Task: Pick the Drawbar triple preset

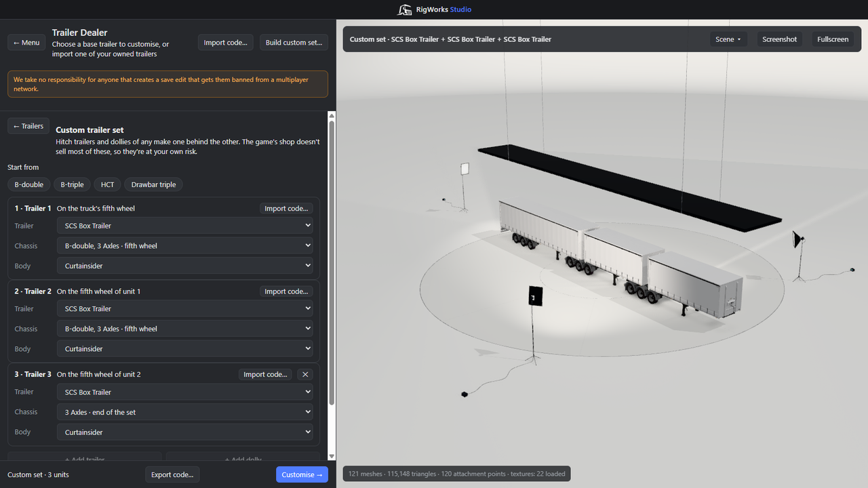Action: pos(154,184)
